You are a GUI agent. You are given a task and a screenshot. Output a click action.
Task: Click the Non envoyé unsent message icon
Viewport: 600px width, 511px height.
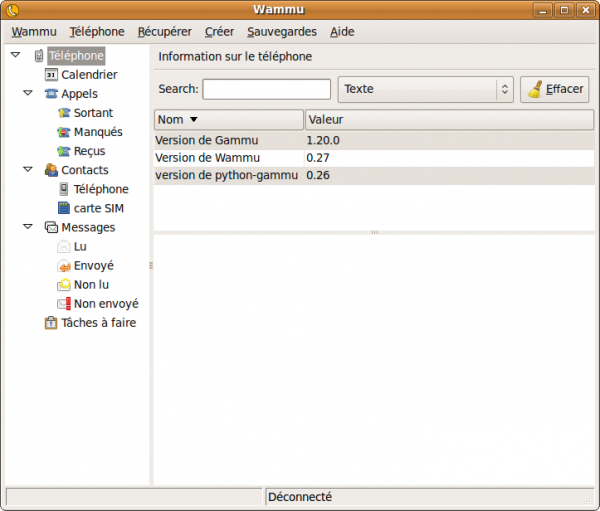[64, 304]
